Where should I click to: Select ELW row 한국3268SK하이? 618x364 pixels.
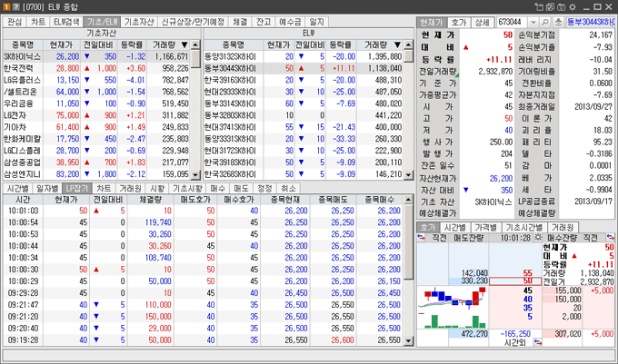pyautogui.click(x=304, y=174)
